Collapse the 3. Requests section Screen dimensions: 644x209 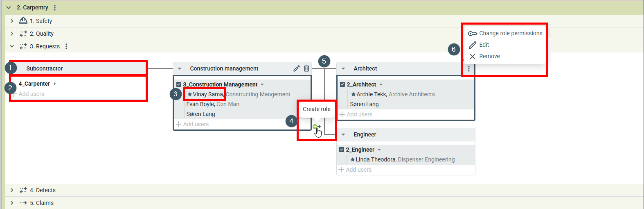pyautogui.click(x=12, y=46)
